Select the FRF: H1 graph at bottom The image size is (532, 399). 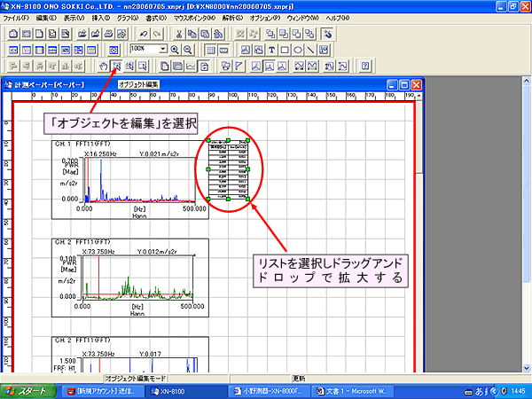tap(130, 355)
